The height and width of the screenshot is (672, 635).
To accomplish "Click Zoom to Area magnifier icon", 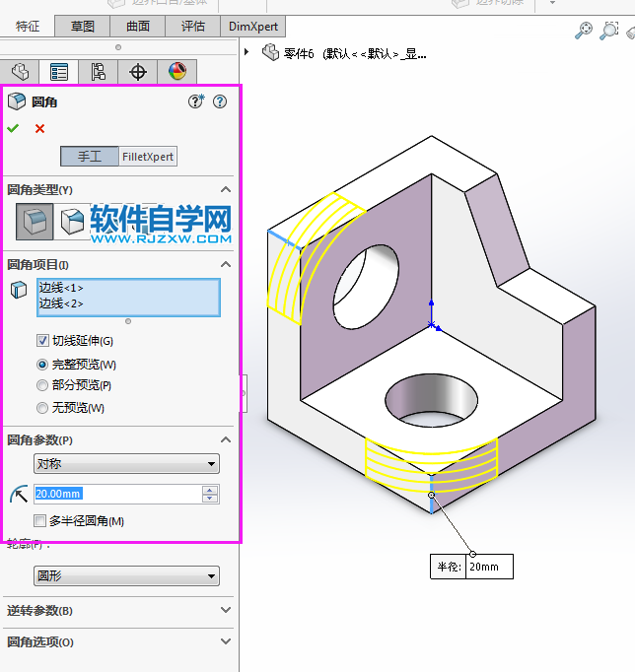I will point(608,30).
